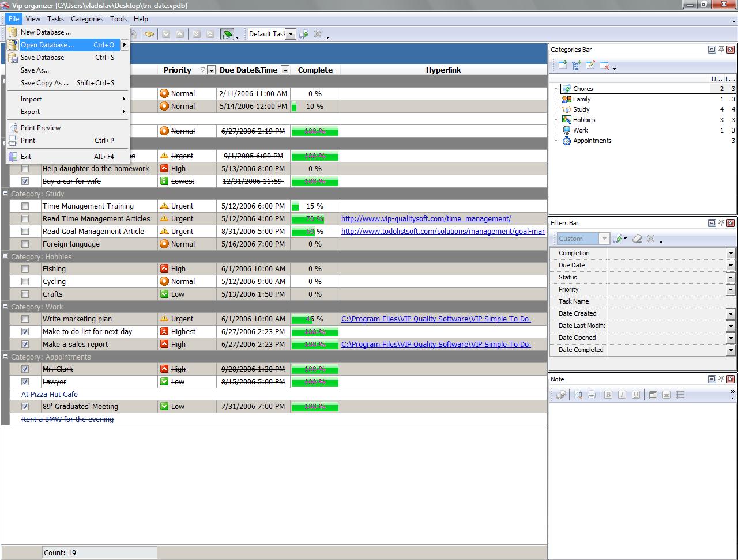This screenshot has width=738, height=560.
Task: Click Exit in the File menu
Action: pyautogui.click(x=25, y=156)
